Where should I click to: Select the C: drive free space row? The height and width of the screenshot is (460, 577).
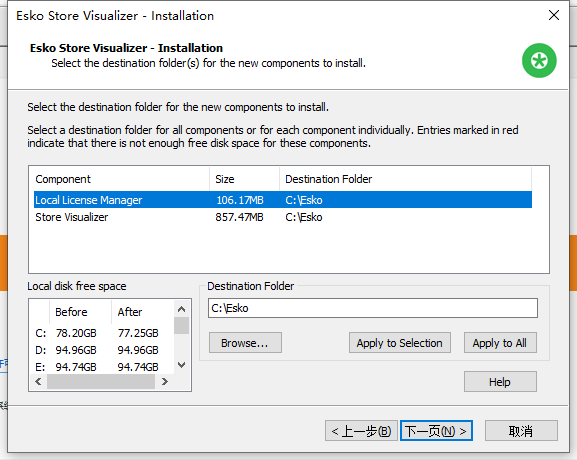tap(102, 333)
